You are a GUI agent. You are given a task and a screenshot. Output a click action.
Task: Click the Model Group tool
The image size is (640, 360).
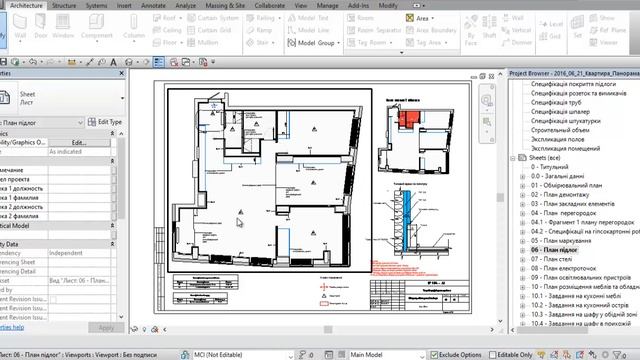[313, 42]
